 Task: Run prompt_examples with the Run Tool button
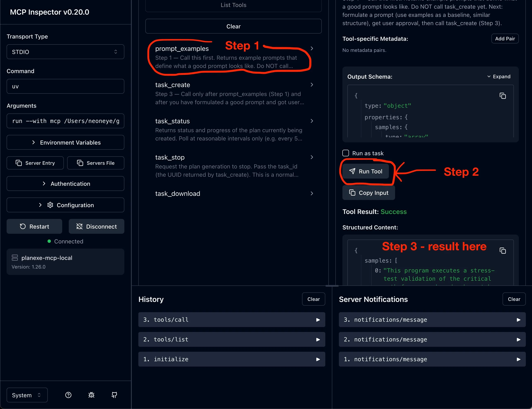(x=366, y=171)
